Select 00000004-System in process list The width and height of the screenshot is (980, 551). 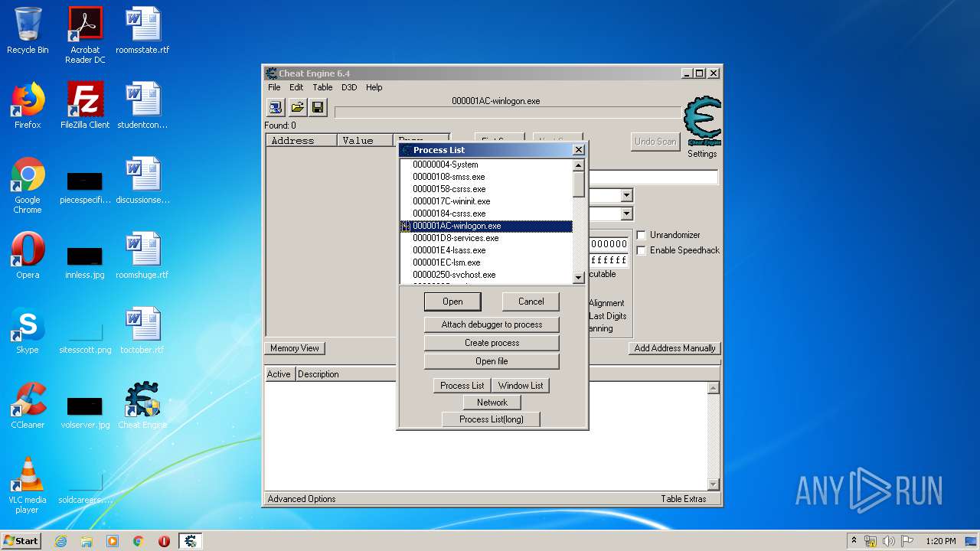point(486,165)
